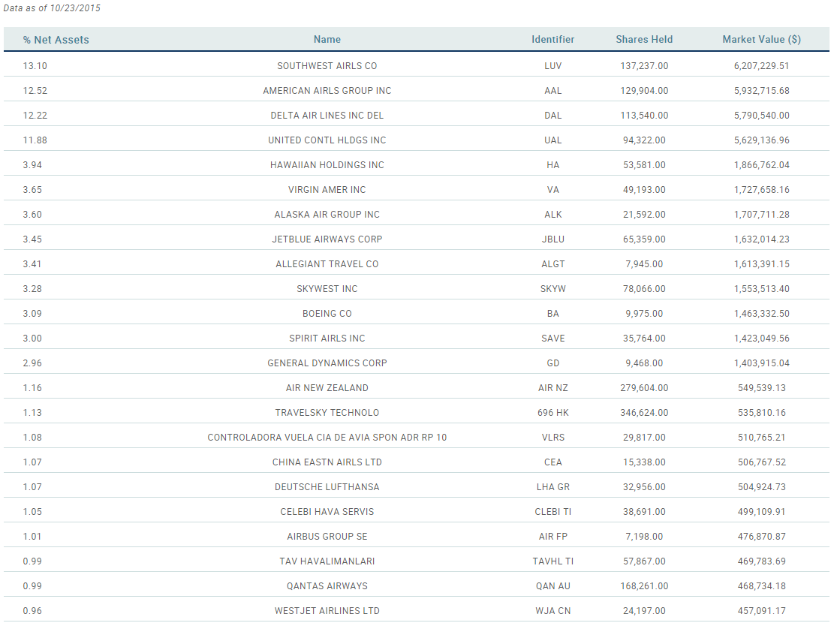The image size is (840, 629).
Task: Select TAV HAVALIMANLARI cell
Action: pos(327,561)
